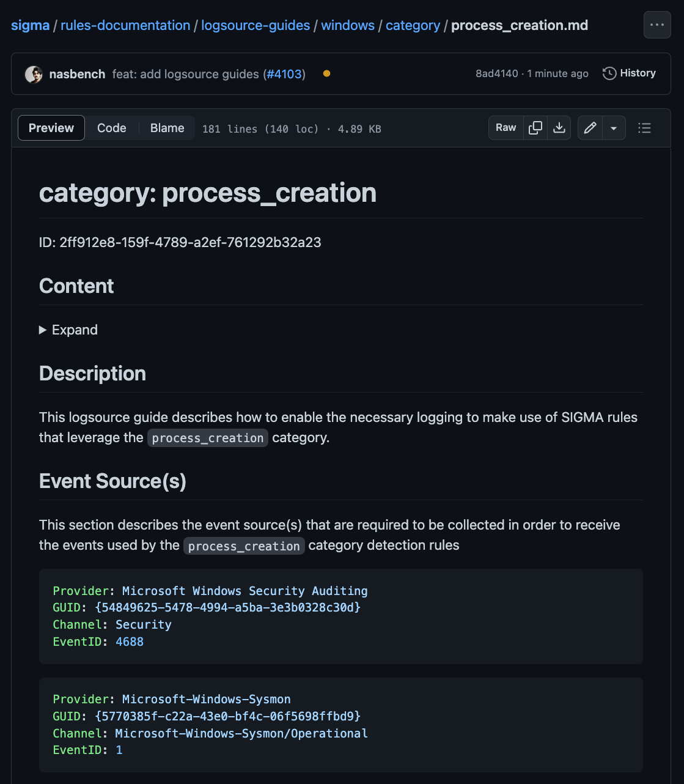Switch to the Preview tab
The height and width of the screenshot is (784, 684).
(x=51, y=128)
